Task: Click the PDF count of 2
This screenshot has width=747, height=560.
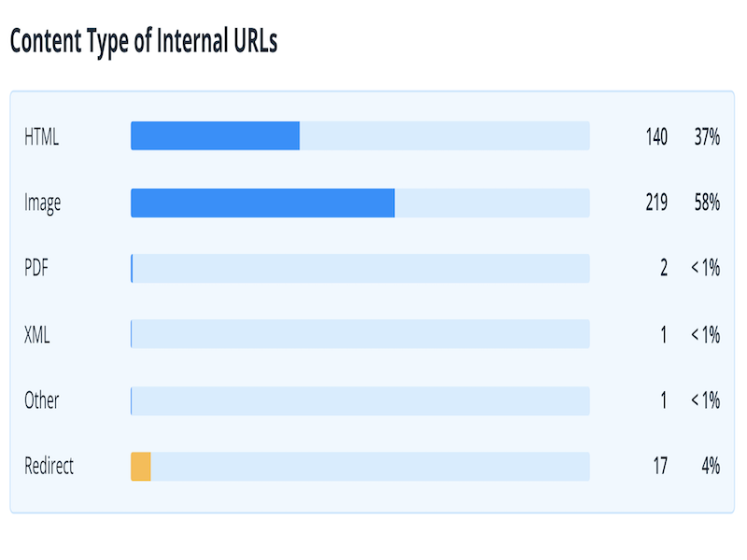Action: click(664, 269)
